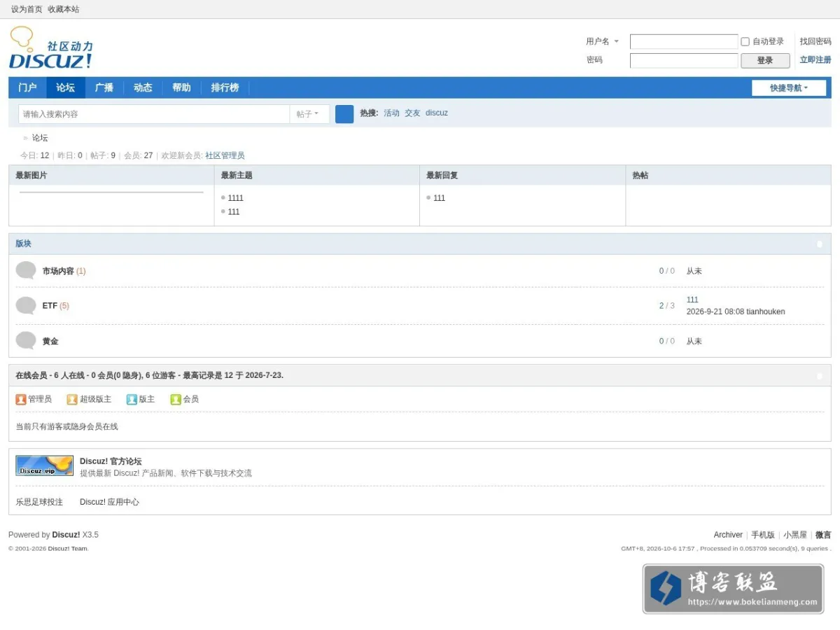This screenshot has height=630, width=840.
Task: Focus the 用户名 input field
Action: click(x=684, y=42)
